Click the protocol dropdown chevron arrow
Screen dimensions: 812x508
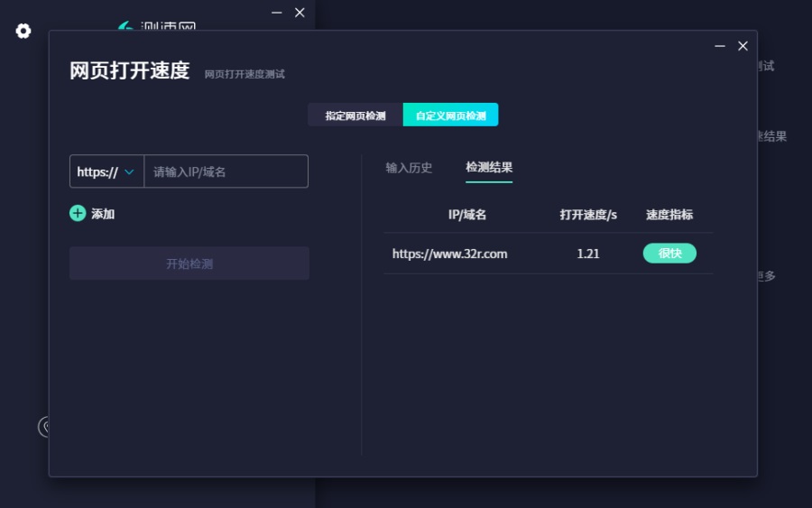[x=129, y=172]
